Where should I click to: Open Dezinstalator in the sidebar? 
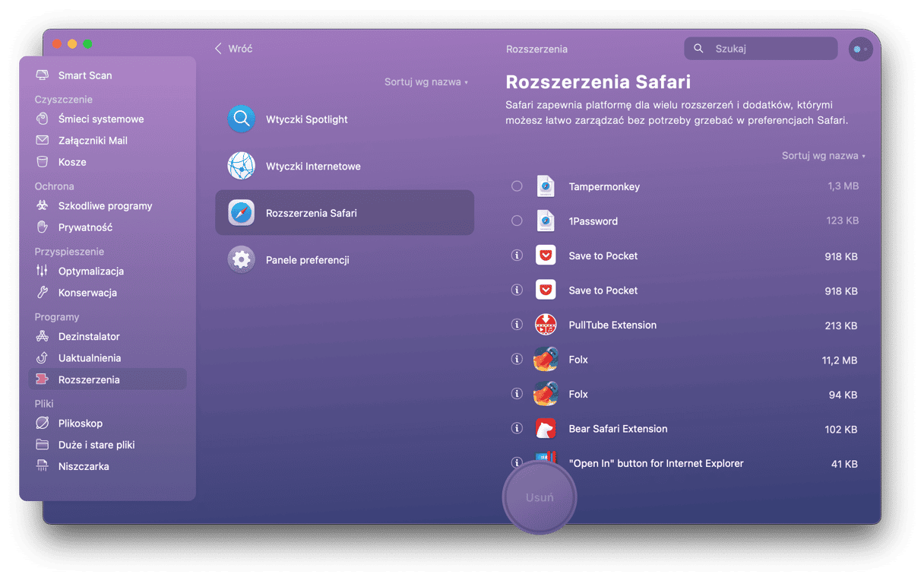click(x=89, y=336)
